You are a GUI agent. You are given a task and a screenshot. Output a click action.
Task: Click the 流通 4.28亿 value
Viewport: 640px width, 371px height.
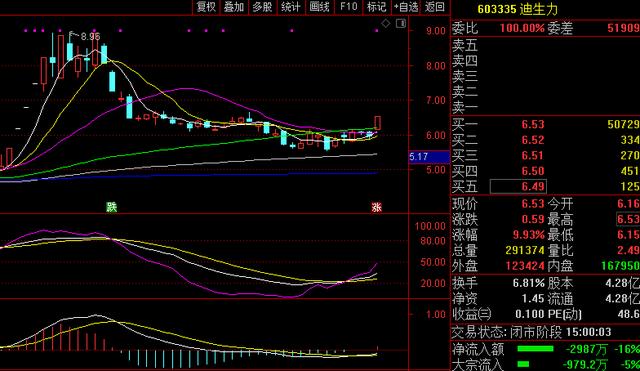tap(623, 299)
